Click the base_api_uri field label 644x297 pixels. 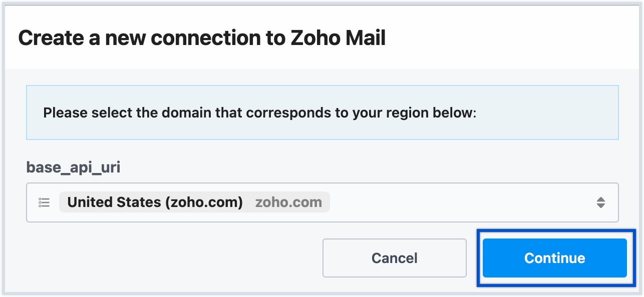(73, 167)
